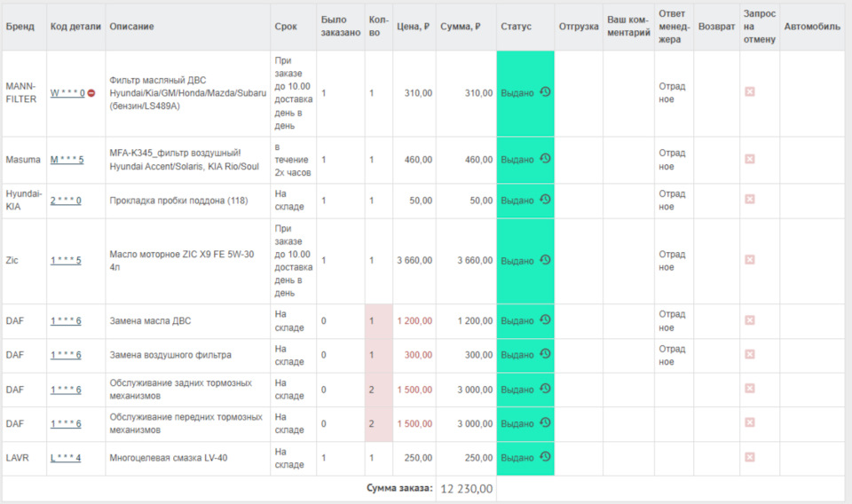
Task: Click red minus icon next to W***0 code
Action: (x=91, y=93)
